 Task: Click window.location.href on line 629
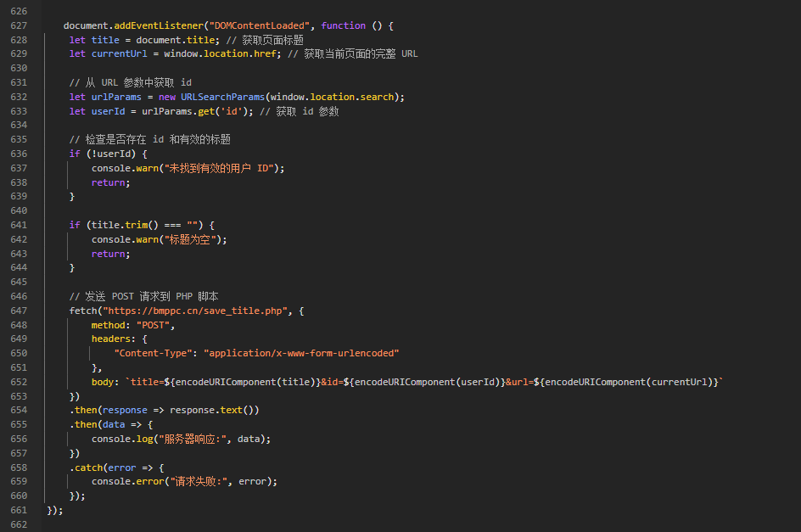220,53
